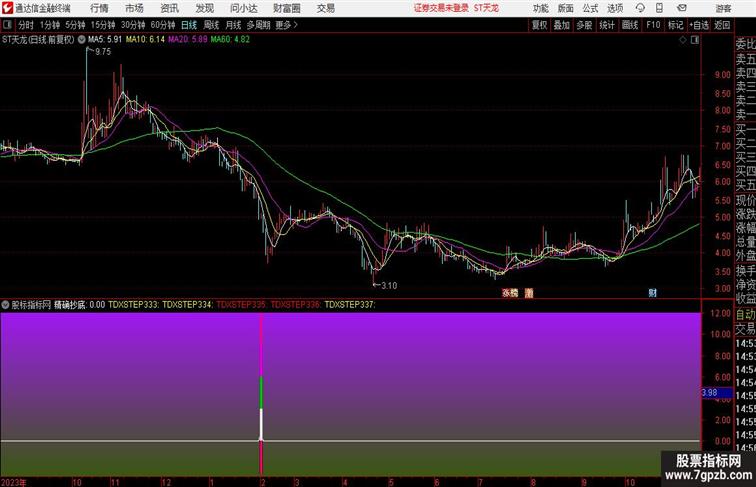Click the 通达信 red logo icon
Image resolution: width=756 pixels, height=487 pixels.
point(7,8)
